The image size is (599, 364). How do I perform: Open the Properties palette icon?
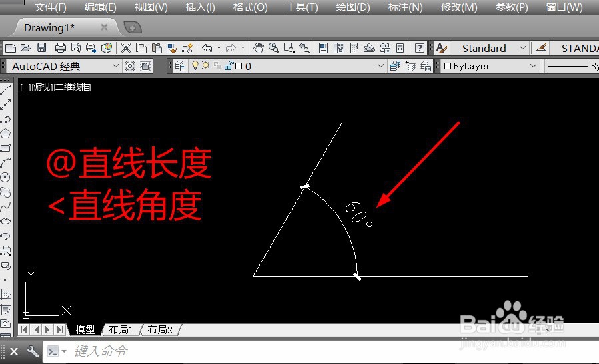[323, 48]
